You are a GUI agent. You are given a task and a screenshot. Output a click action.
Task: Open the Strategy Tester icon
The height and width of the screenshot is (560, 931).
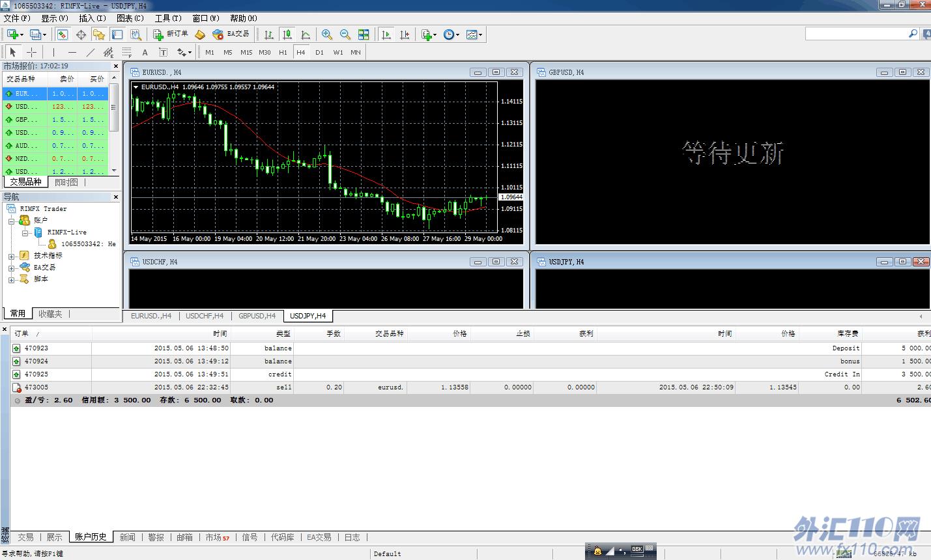click(136, 35)
